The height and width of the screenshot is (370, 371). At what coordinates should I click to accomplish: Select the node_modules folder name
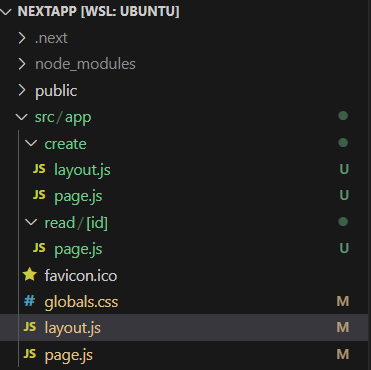tap(85, 64)
